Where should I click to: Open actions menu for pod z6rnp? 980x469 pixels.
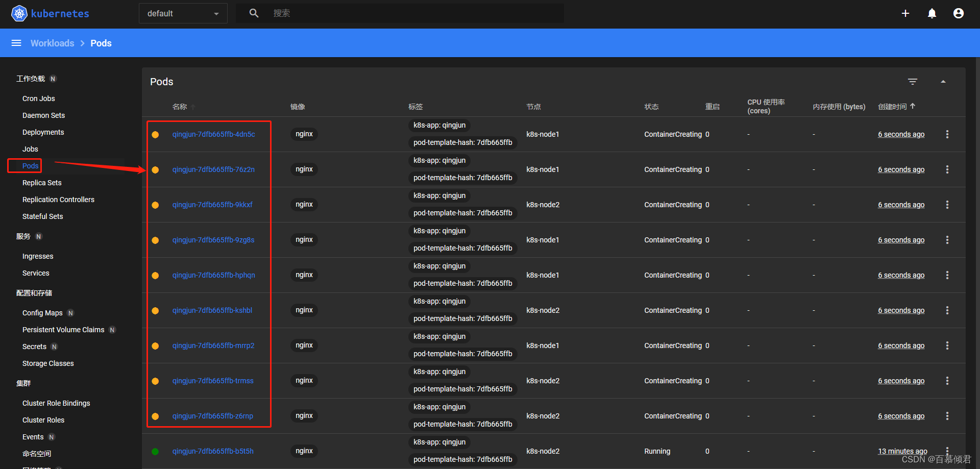(x=947, y=416)
